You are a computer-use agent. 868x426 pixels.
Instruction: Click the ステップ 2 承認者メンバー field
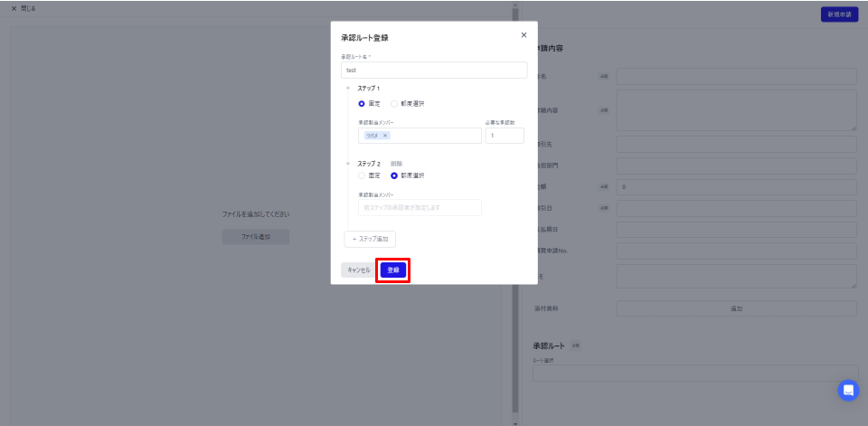tap(420, 208)
